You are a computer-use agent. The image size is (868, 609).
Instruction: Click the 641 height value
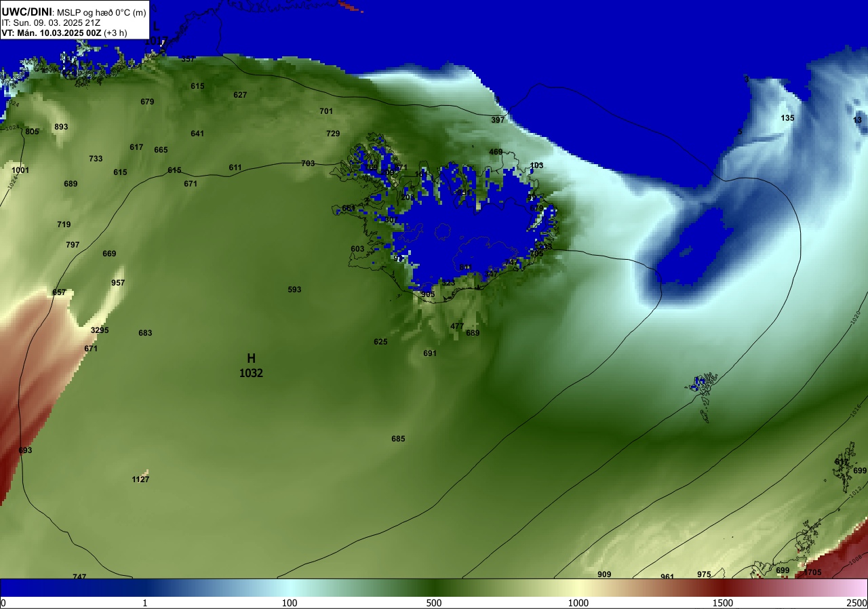(x=197, y=134)
